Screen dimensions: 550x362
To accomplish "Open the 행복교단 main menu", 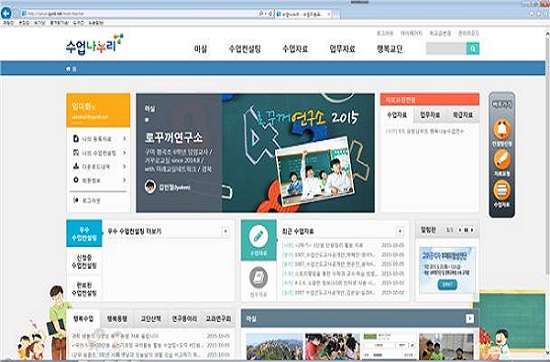I will pyautogui.click(x=389, y=49).
